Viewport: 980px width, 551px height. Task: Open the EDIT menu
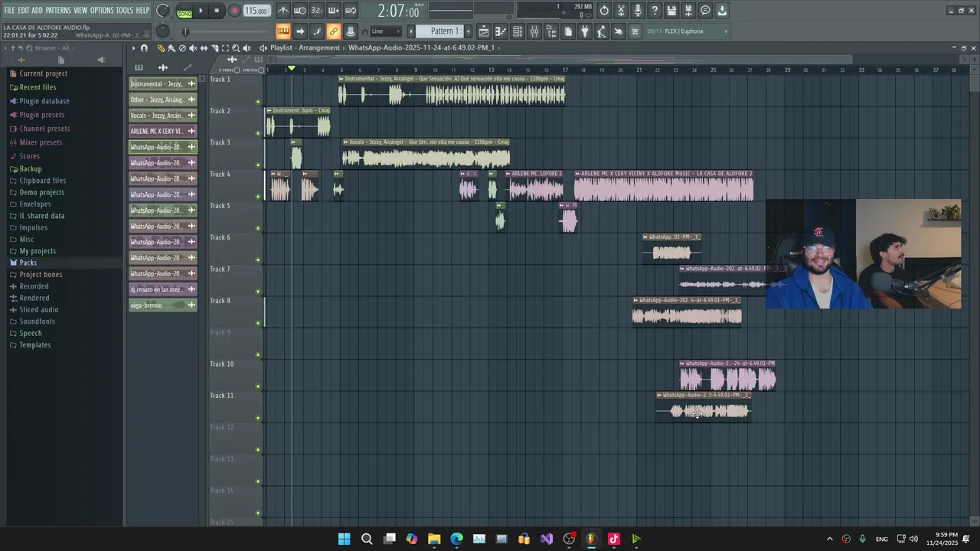pos(24,11)
